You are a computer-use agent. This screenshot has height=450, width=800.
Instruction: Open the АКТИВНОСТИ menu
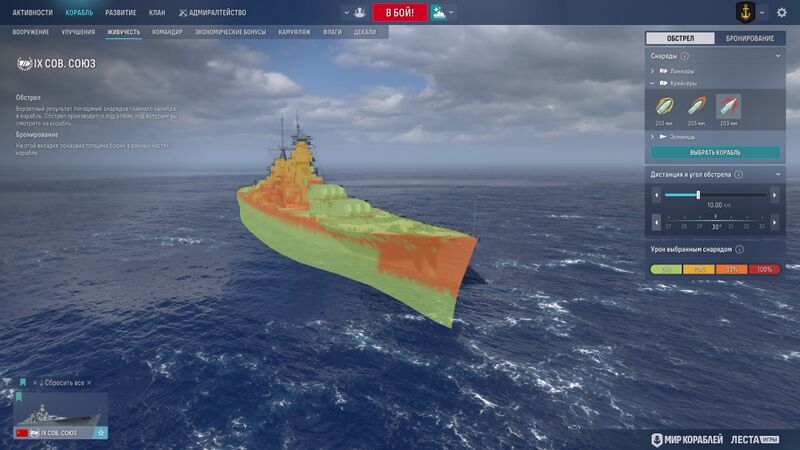(32, 12)
